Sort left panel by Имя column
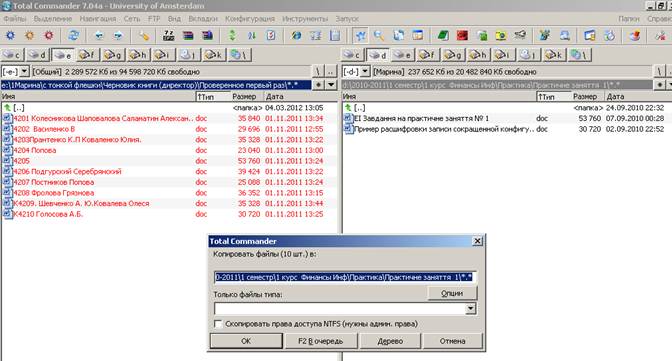672x361 pixels. pyautogui.click(x=98, y=96)
